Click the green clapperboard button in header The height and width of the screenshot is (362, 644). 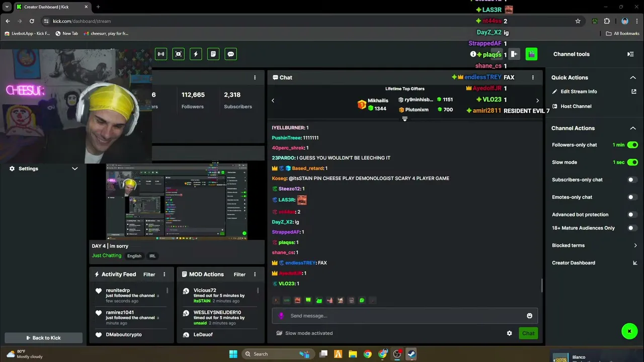point(531,54)
